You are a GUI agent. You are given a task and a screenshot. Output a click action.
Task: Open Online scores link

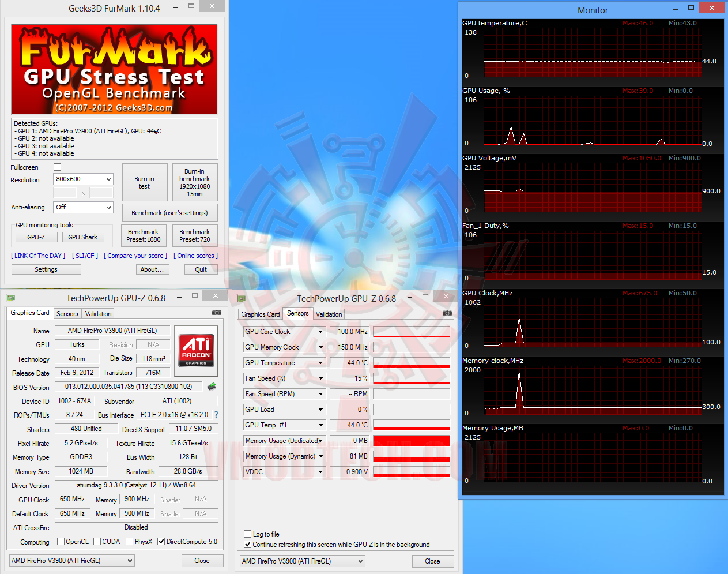click(x=195, y=256)
